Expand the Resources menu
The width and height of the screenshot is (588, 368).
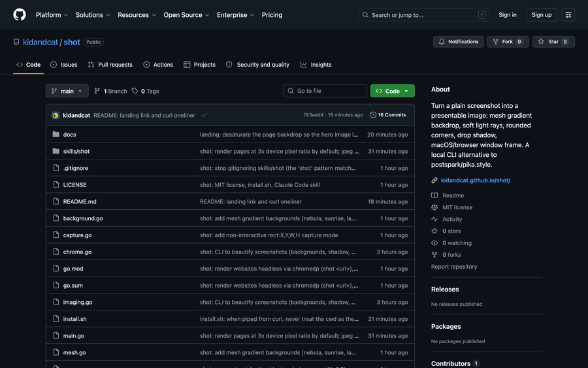(x=137, y=15)
